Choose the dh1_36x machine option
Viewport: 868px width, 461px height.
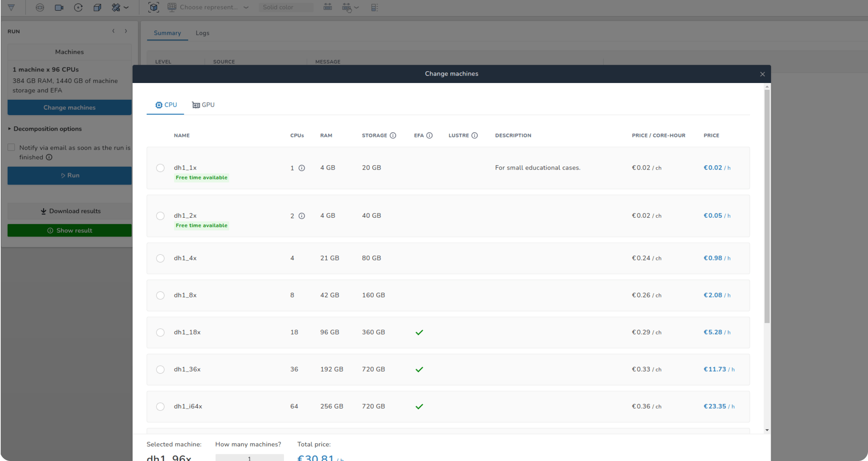pos(160,369)
